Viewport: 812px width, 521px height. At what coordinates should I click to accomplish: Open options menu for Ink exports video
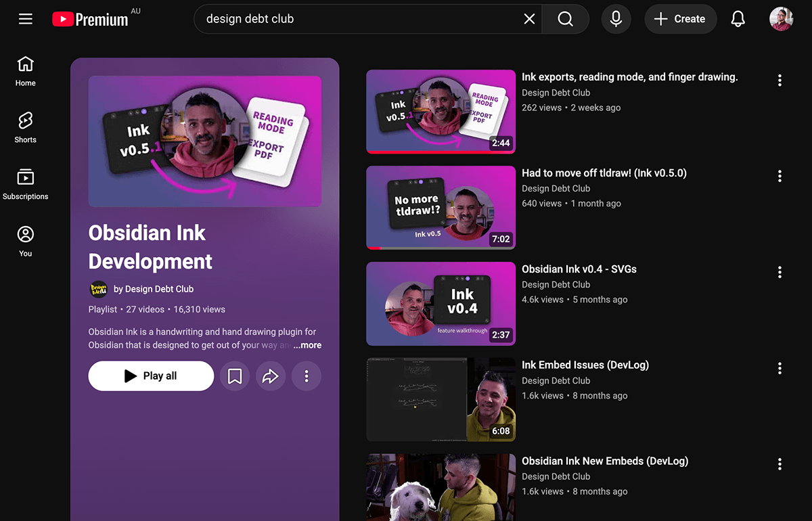[780, 81]
